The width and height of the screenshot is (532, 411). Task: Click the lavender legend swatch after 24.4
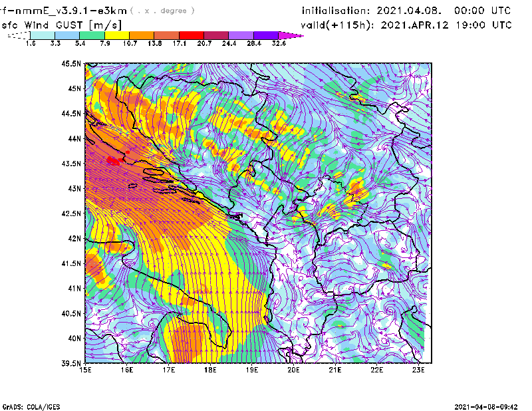point(241,35)
